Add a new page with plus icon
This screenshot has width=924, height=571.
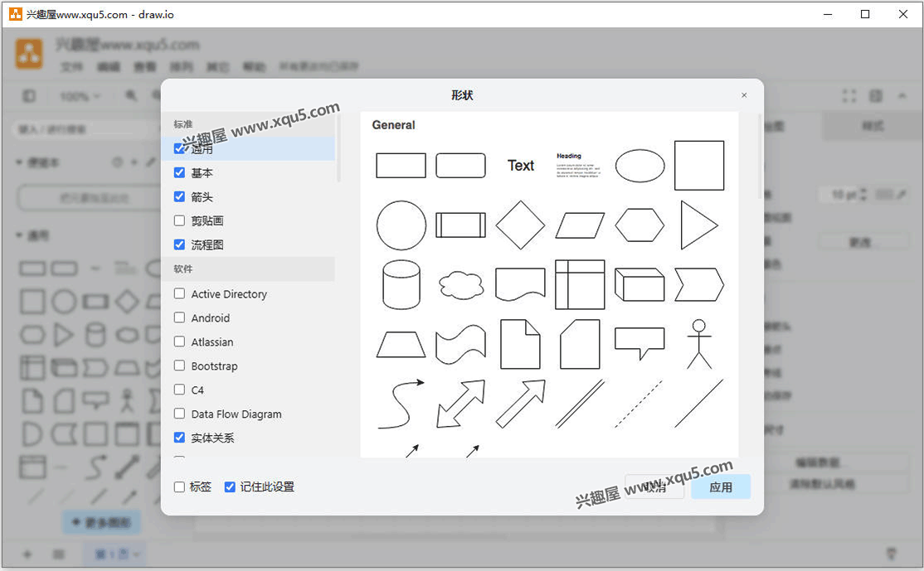click(27, 554)
